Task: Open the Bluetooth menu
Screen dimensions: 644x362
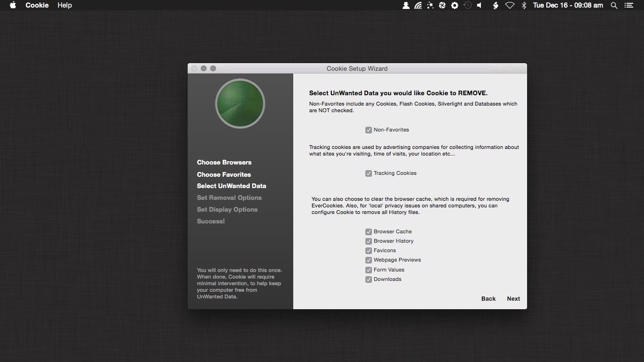Action: tap(524, 5)
